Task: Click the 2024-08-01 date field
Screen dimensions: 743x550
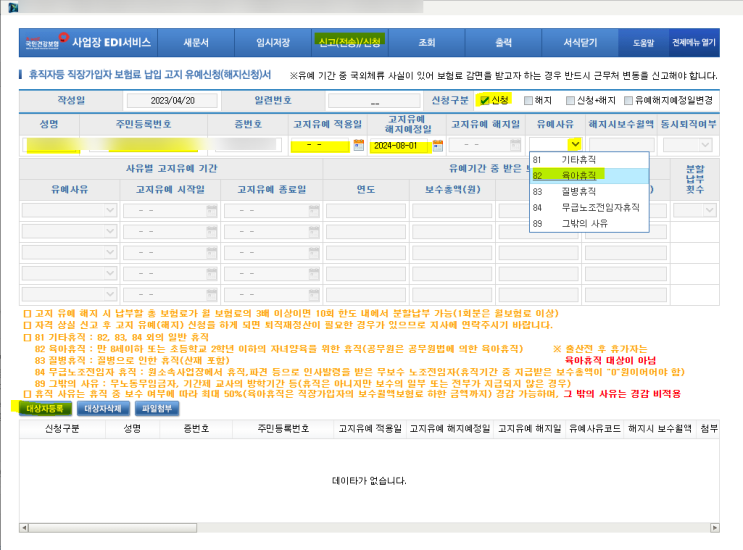Action: 400,145
